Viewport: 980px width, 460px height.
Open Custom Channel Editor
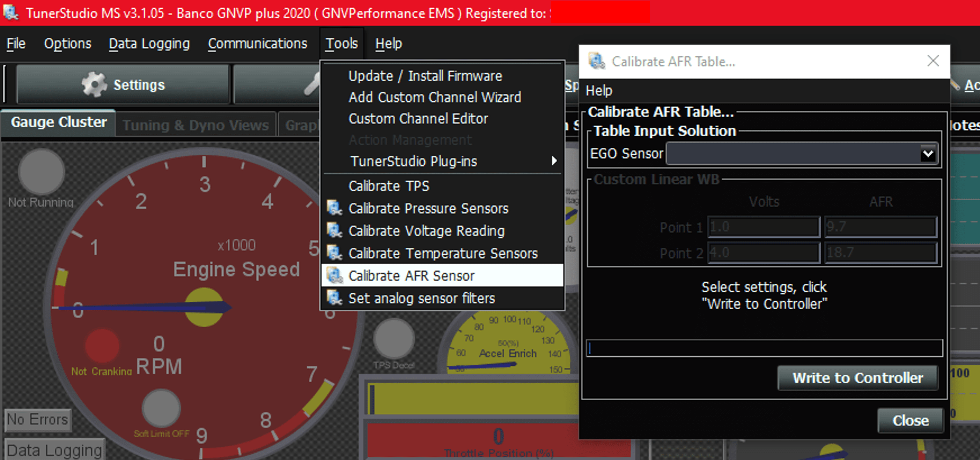[x=442, y=119]
